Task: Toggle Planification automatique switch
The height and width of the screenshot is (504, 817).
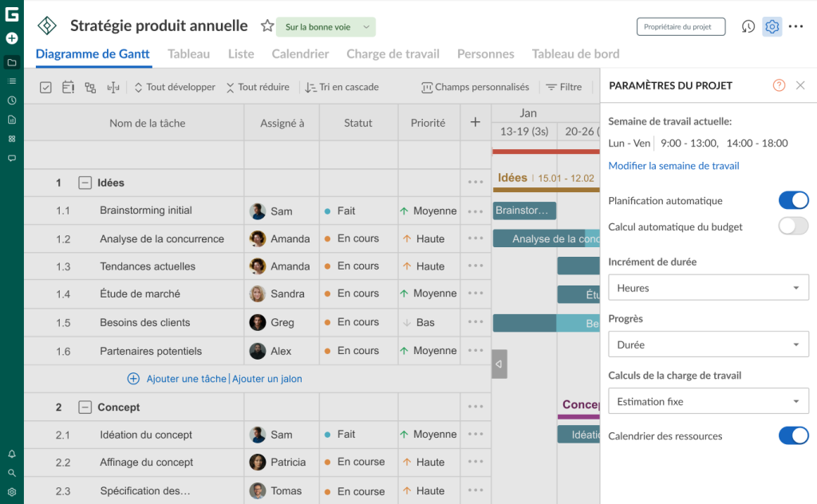Action: tap(794, 200)
